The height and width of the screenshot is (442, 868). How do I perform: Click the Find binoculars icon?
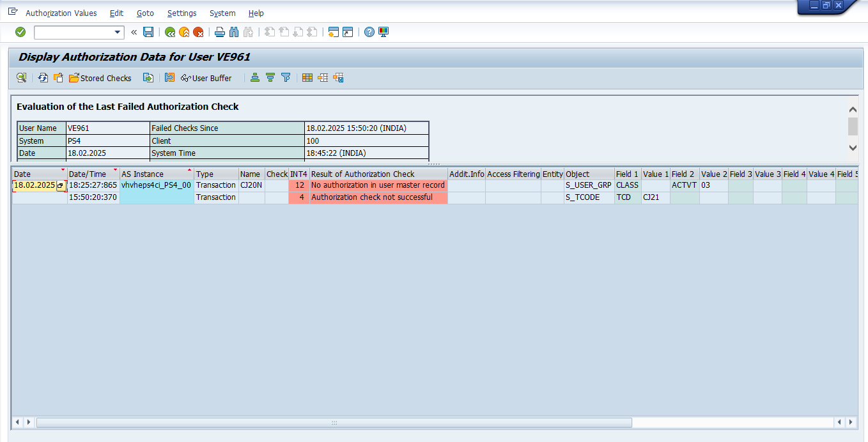(x=233, y=32)
